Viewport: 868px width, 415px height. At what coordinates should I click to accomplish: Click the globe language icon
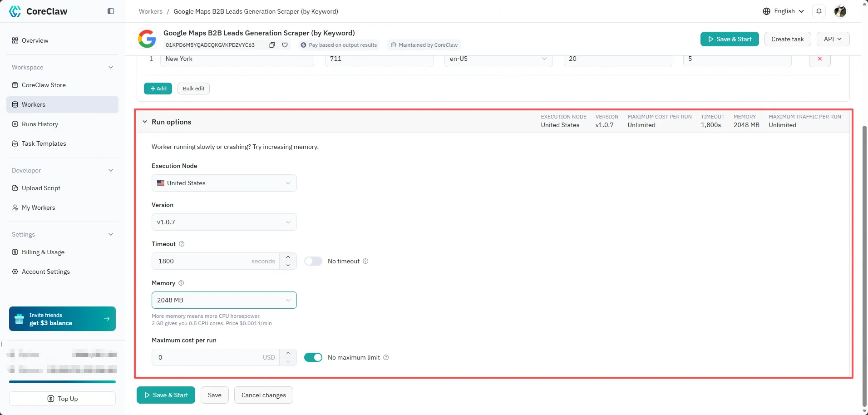(766, 11)
